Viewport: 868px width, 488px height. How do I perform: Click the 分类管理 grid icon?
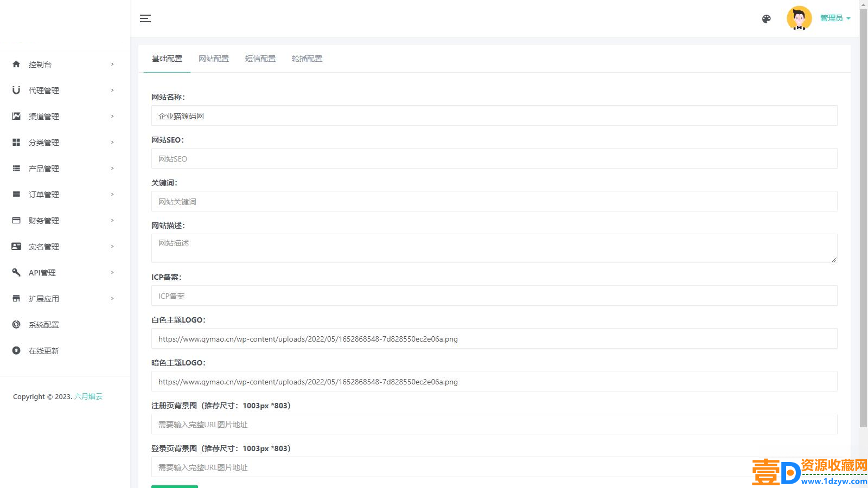[x=16, y=142]
